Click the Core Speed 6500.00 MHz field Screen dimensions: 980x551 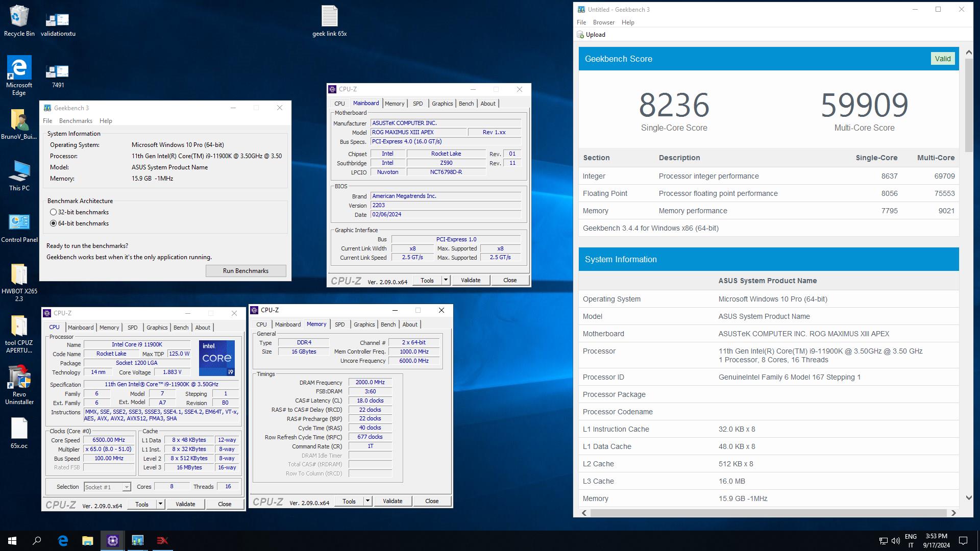pyautogui.click(x=109, y=440)
